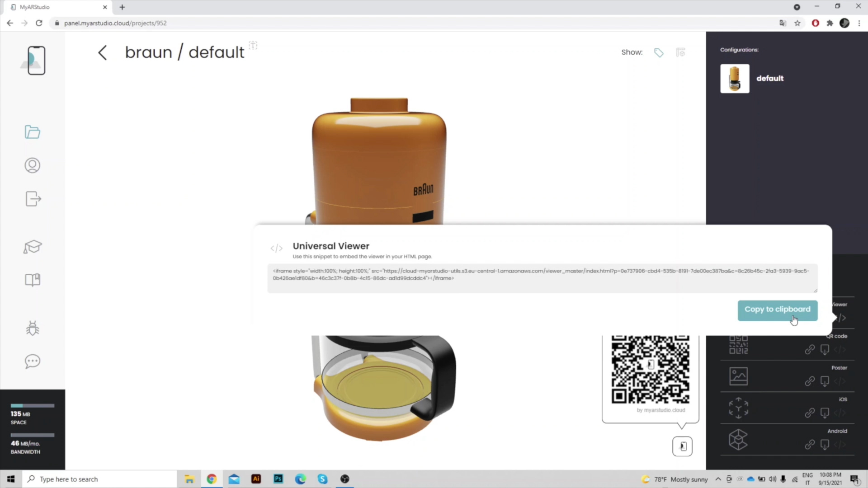Select the default configuration thumbnail
The height and width of the screenshot is (488, 868).
pos(735,79)
